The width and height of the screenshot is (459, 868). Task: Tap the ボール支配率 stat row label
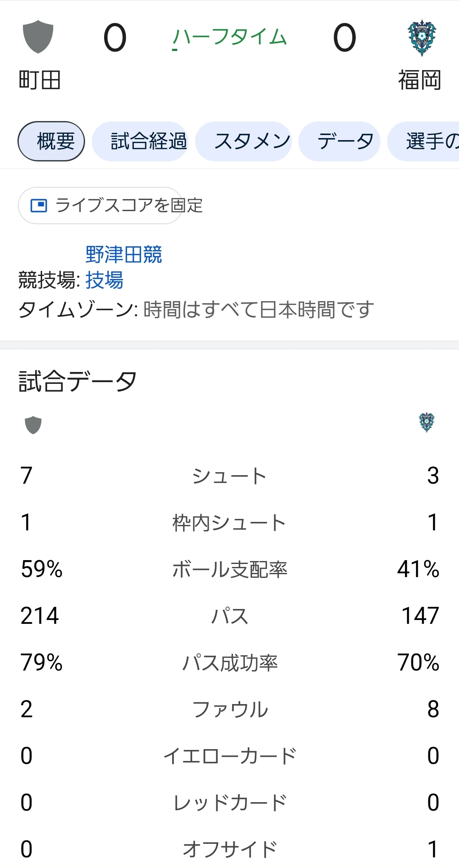click(x=229, y=569)
